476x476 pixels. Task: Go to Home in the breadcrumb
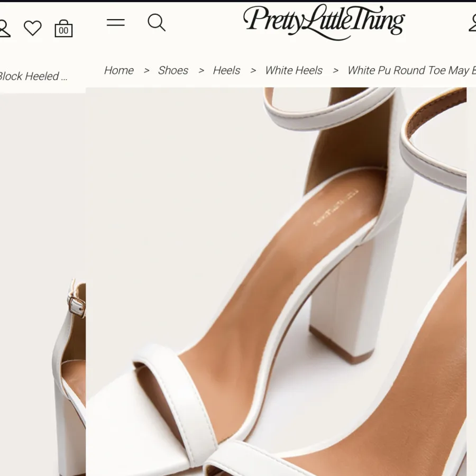(118, 70)
